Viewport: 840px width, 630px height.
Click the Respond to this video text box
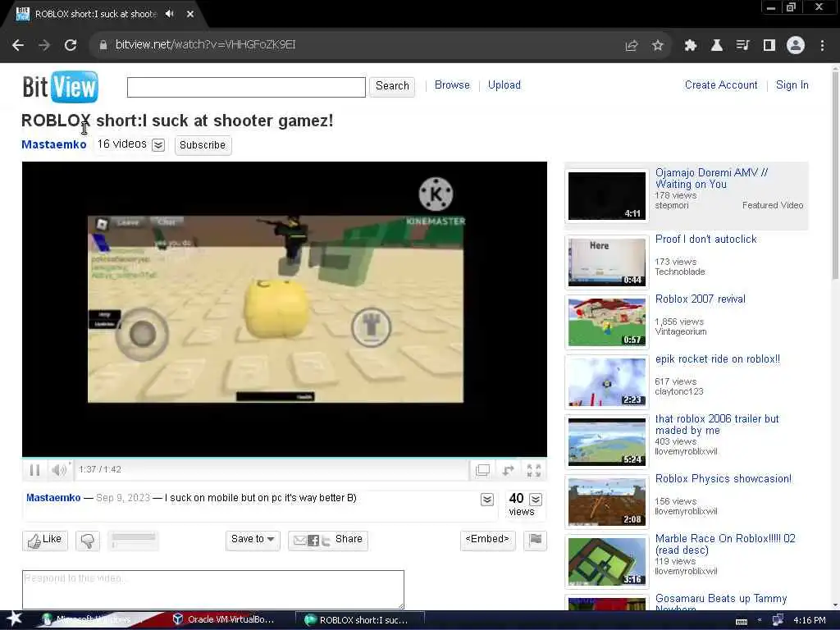pos(213,589)
